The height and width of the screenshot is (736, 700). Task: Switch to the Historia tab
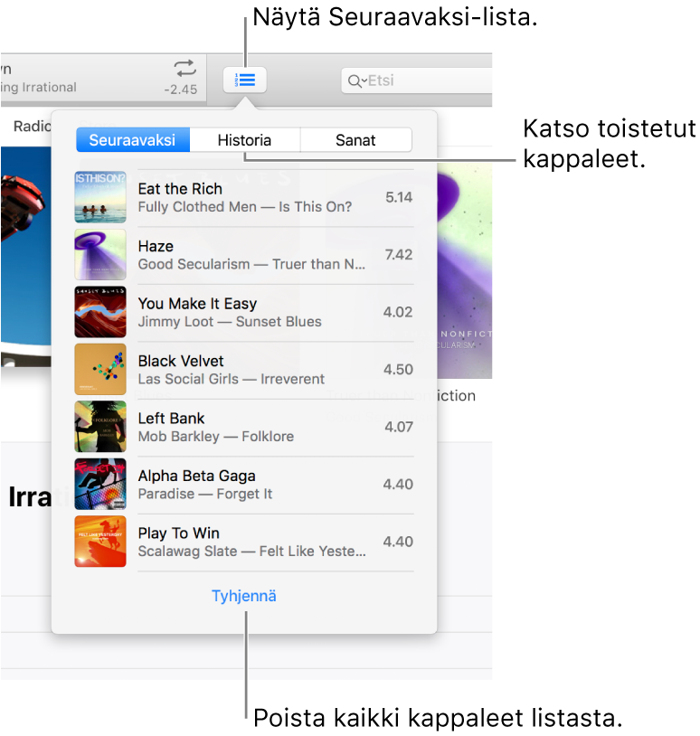coord(244,140)
